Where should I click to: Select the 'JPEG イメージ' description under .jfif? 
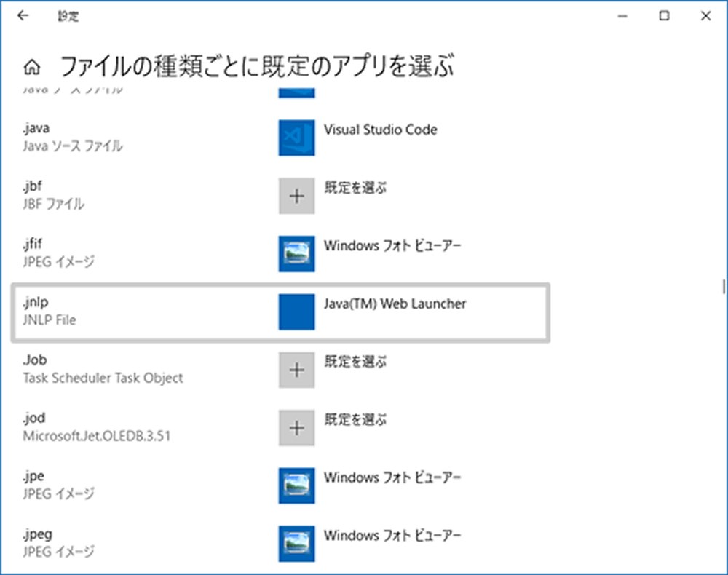(x=58, y=262)
